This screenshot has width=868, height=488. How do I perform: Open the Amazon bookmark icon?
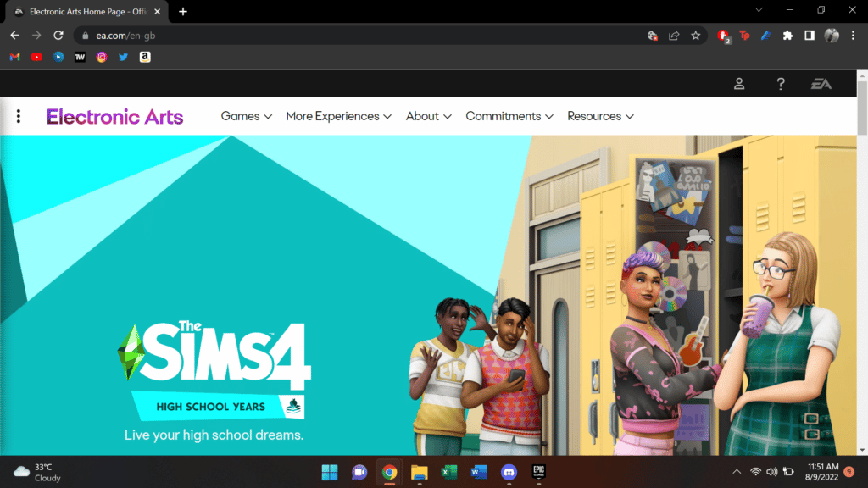(x=145, y=57)
